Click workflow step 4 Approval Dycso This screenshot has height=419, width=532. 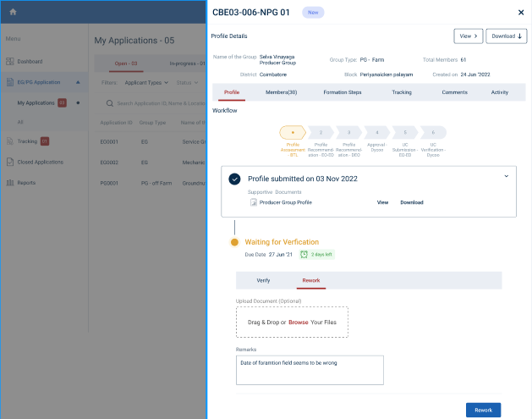click(376, 133)
